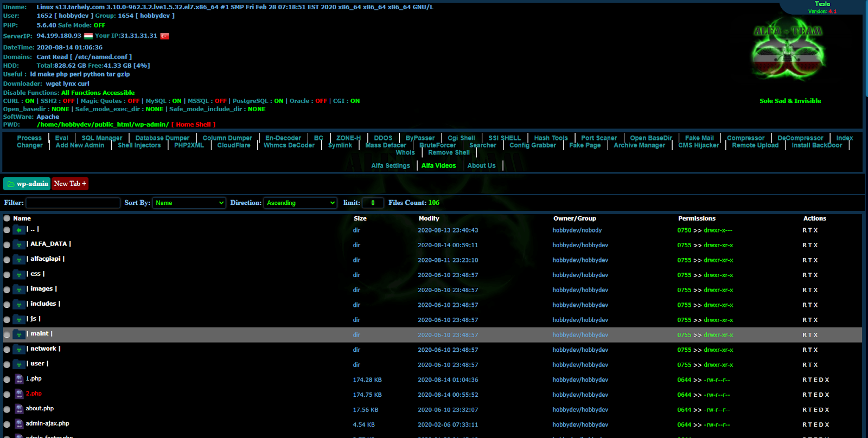The height and width of the screenshot is (438, 868).
Task: Check the 1.php row checkbox
Action: click(7, 380)
